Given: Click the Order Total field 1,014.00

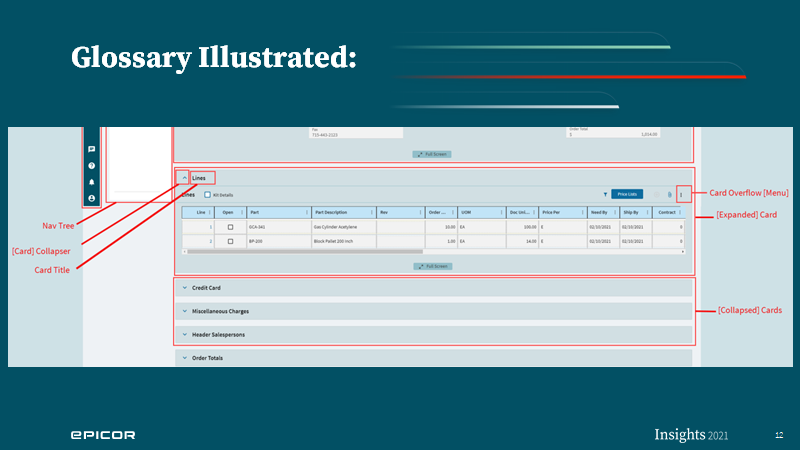Looking at the screenshot, I should (613, 132).
